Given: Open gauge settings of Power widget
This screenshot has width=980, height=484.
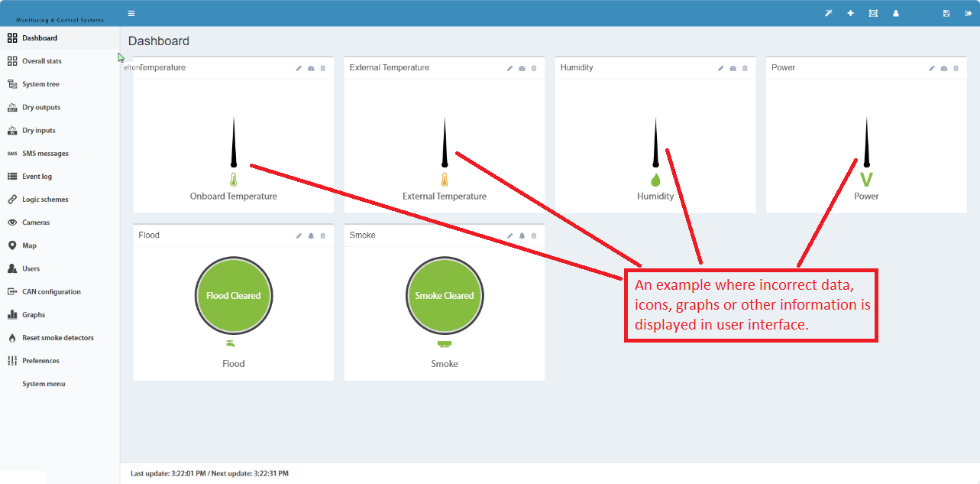Looking at the screenshot, I should pos(944,68).
